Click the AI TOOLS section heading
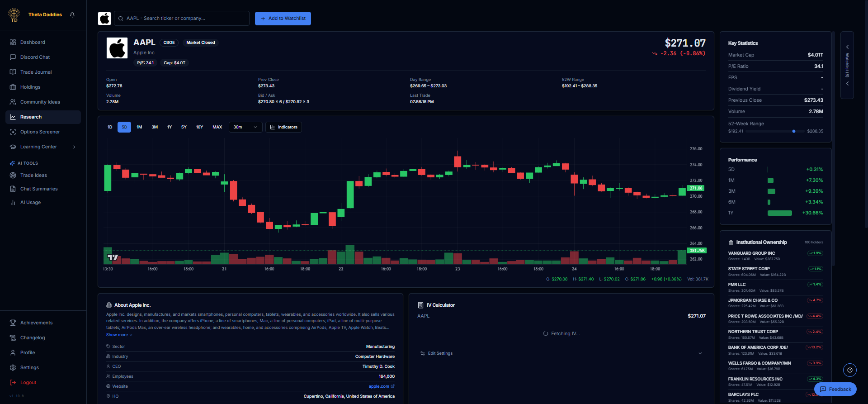The width and height of the screenshot is (868, 404). click(x=28, y=163)
